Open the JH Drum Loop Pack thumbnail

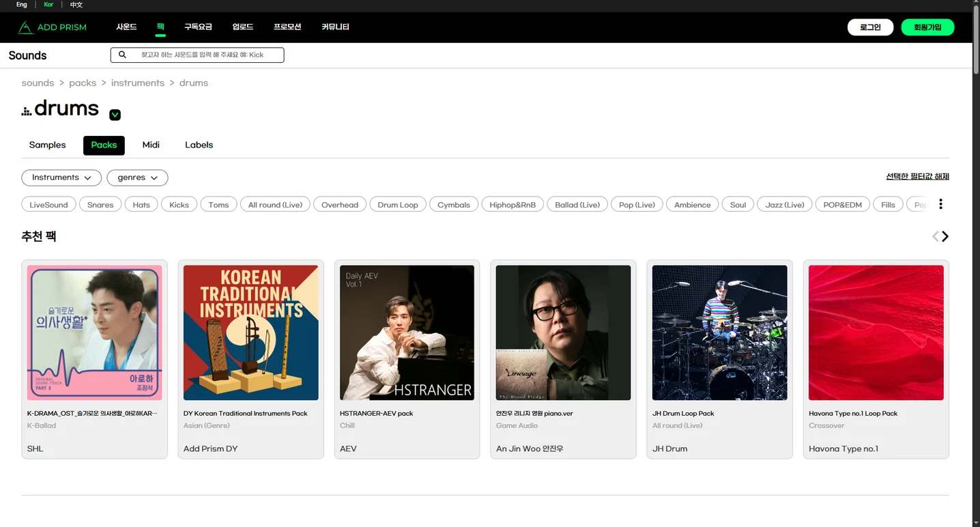pos(719,332)
